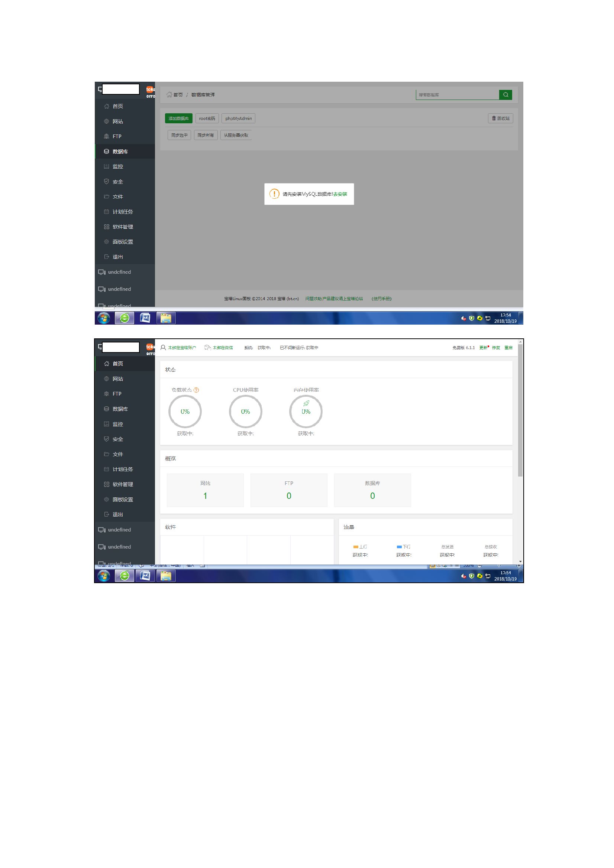Click 面板设置 gear icon in database page sidebar
The height and width of the screenshot is (868, 614).
click(x=106, y=241)
